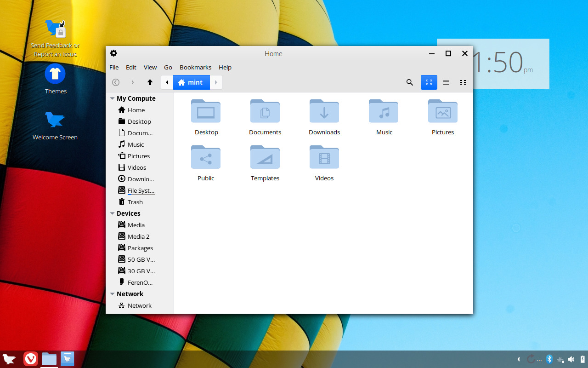Collapse the Network section

coord(112,293)
